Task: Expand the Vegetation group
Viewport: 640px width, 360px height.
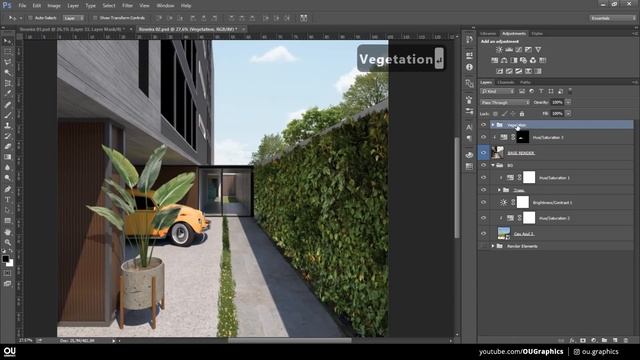Action: [493, 125]
